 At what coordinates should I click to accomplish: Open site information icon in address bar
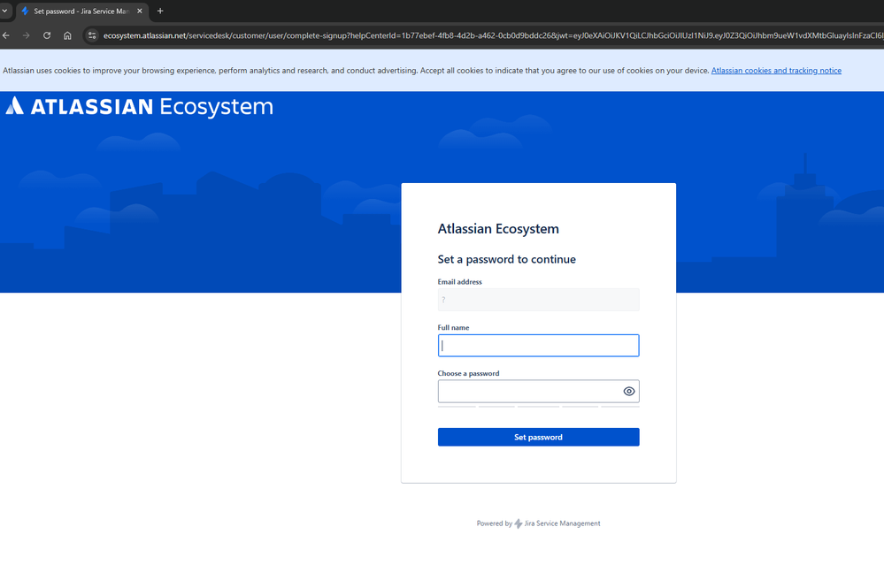(92, 35)
